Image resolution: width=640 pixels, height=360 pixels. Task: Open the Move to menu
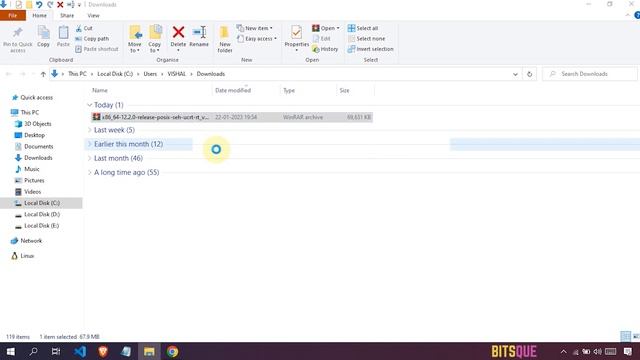pyautogui.click(x=135, y=39)
